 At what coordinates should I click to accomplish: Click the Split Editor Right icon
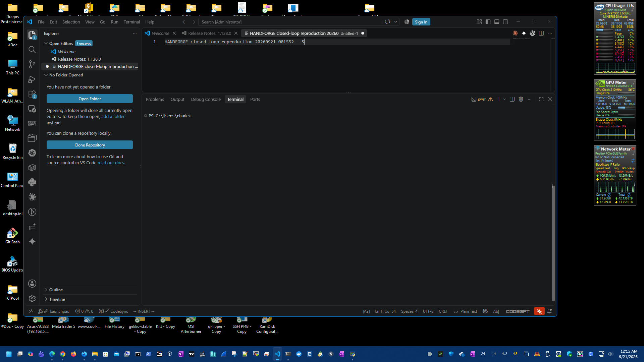541,33
